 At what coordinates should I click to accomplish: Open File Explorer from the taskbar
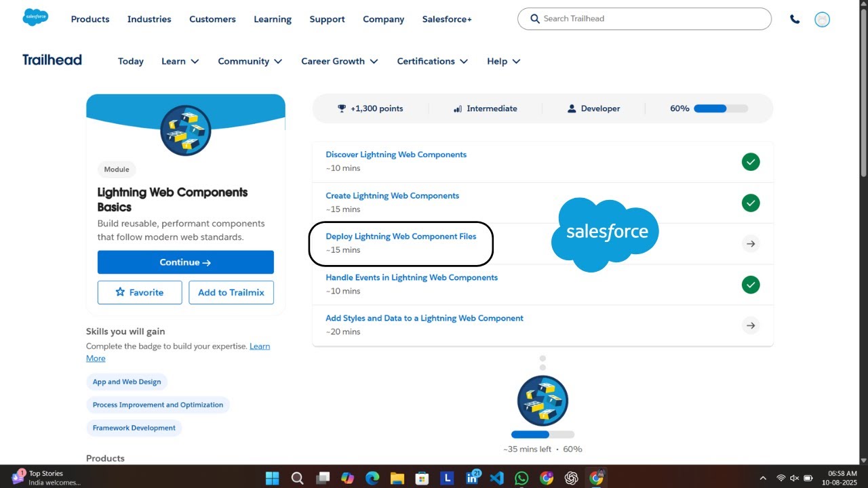click(397, 478)
